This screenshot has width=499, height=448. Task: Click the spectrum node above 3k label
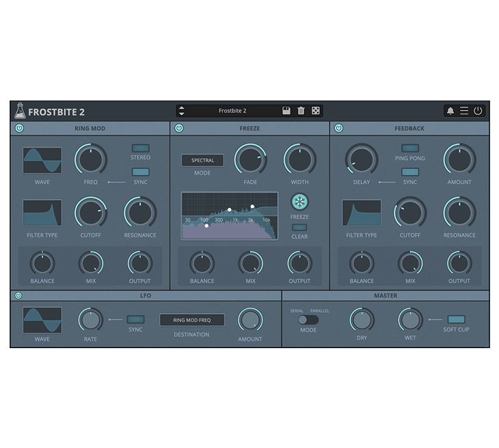click(252, 207)
